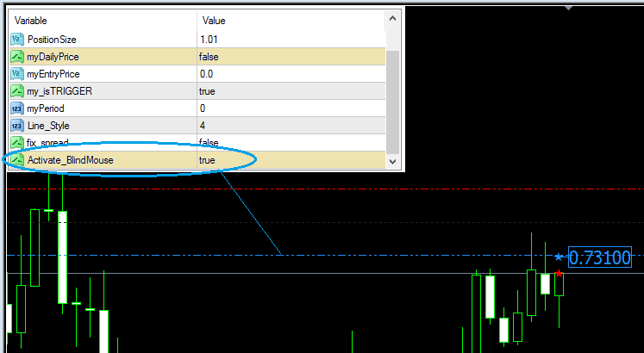
Task: Select the Line_Style variable name
Action: click(x=48, y=126)
